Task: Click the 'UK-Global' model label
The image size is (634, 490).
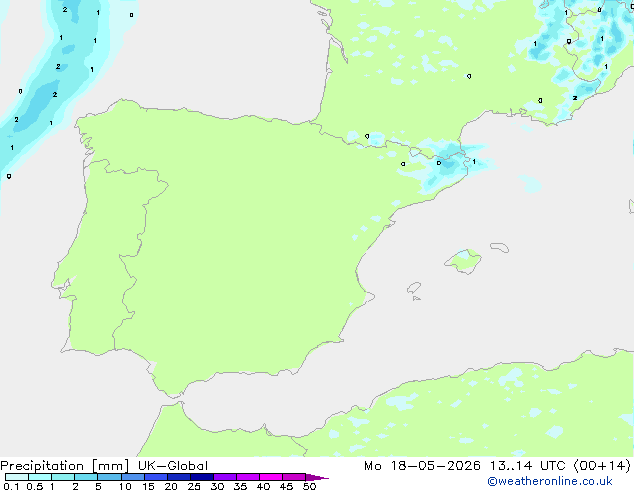Action: coord(173,466)
